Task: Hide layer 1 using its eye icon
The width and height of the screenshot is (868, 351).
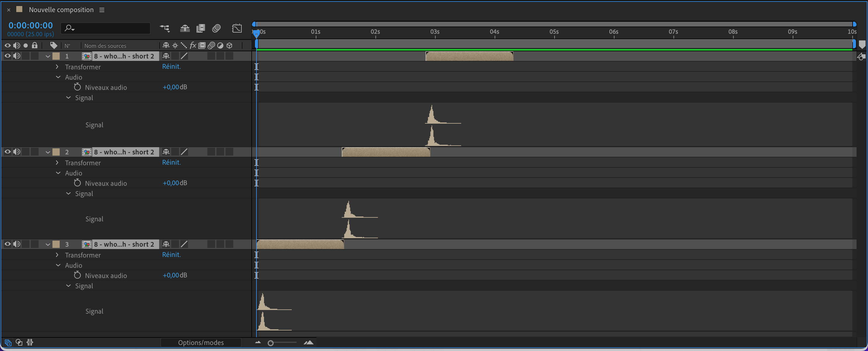Action: click(x=8, y=56)
